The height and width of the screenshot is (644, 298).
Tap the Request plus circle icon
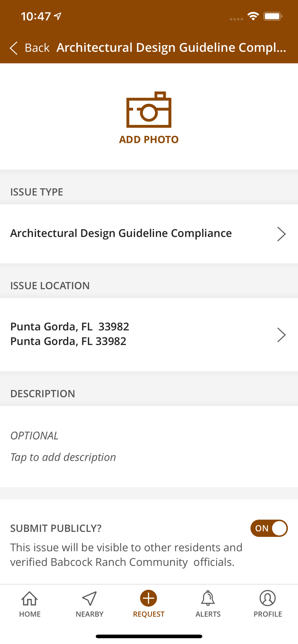click(149, 598)
